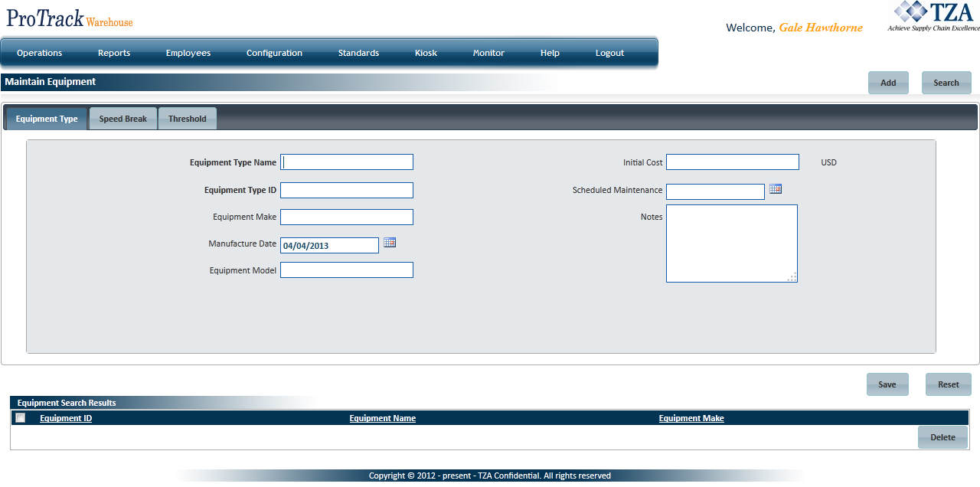Click the Search button

click(946, 83)
